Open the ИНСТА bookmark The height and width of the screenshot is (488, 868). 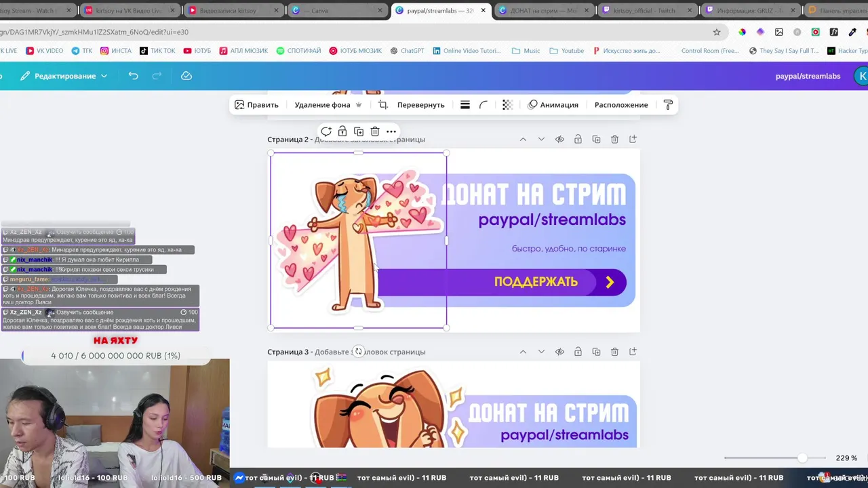click(116, 51)
